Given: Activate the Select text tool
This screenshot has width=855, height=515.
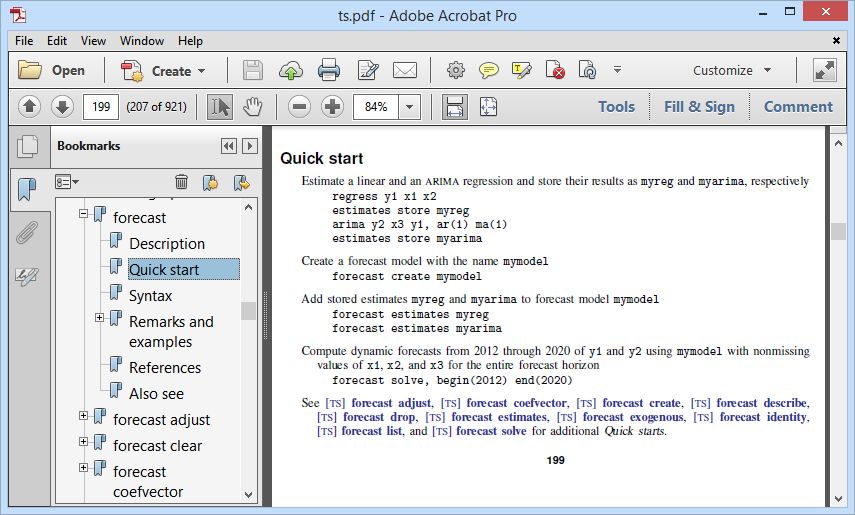Looking at the screenshot, I should (220, 106).
